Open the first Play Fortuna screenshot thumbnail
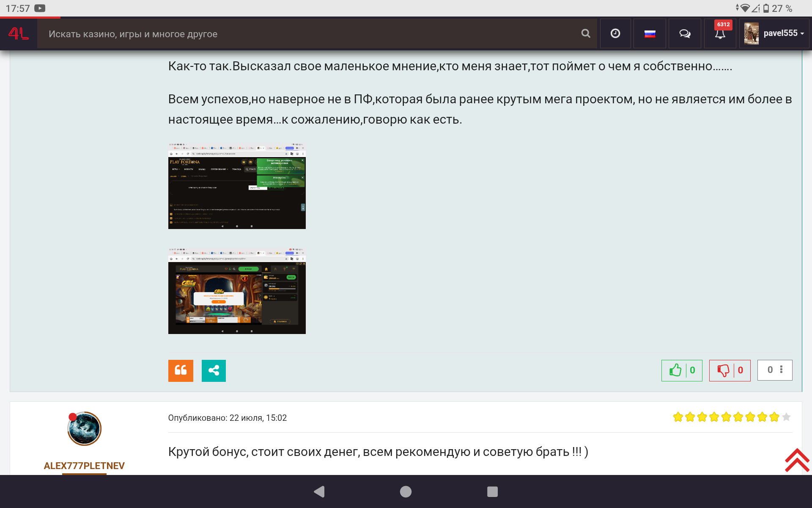 click(237, 186)
